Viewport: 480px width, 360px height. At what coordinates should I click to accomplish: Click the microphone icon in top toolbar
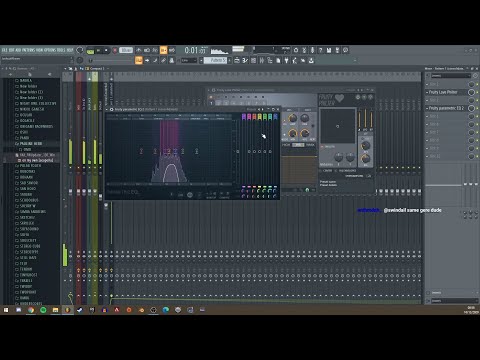[312, 50]
